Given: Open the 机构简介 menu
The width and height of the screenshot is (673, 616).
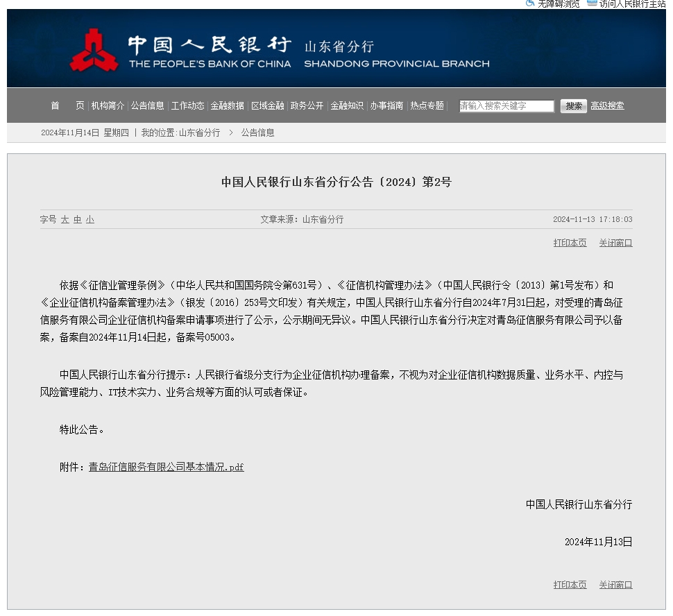Looking at the screenshot, I should click(108, 105).
